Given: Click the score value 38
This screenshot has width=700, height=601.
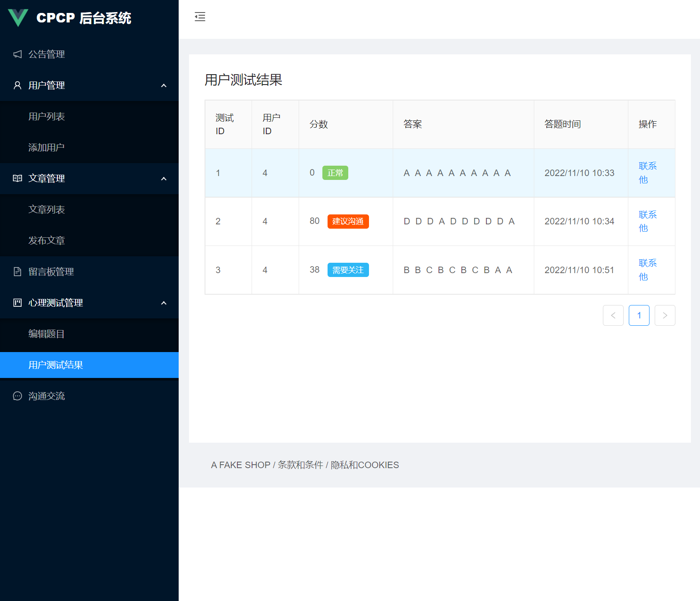Looking at the screenshot, I should (315, 270).
